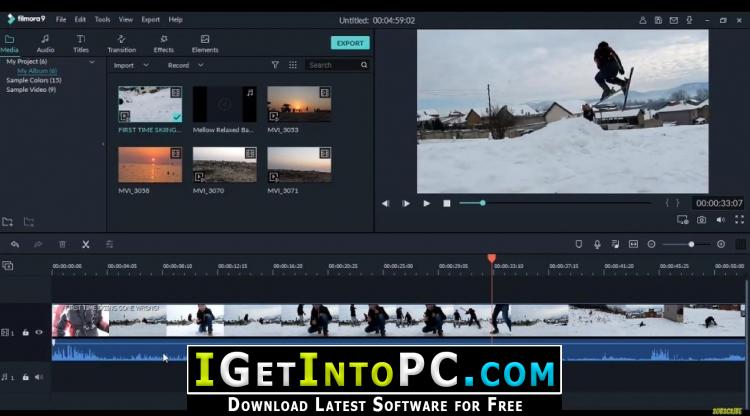The image size is (750, 416).
Task: Toggle lock on video track 1
Action: coord(25,332)
